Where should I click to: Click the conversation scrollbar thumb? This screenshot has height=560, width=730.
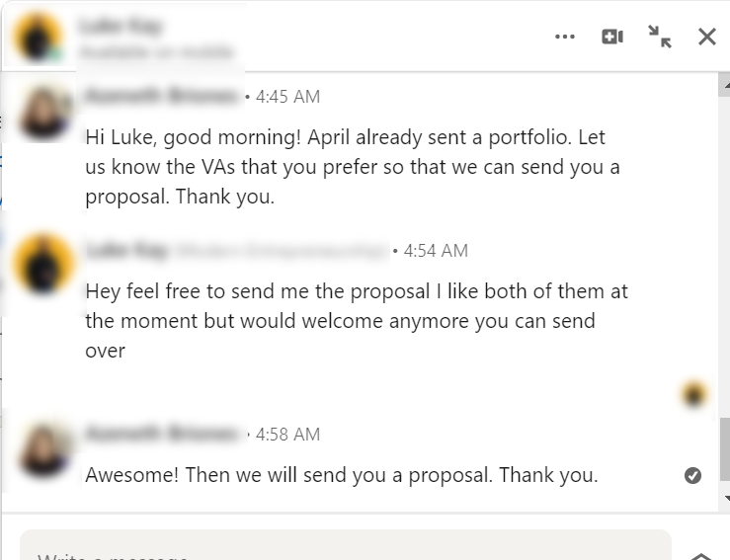point(725,448)
